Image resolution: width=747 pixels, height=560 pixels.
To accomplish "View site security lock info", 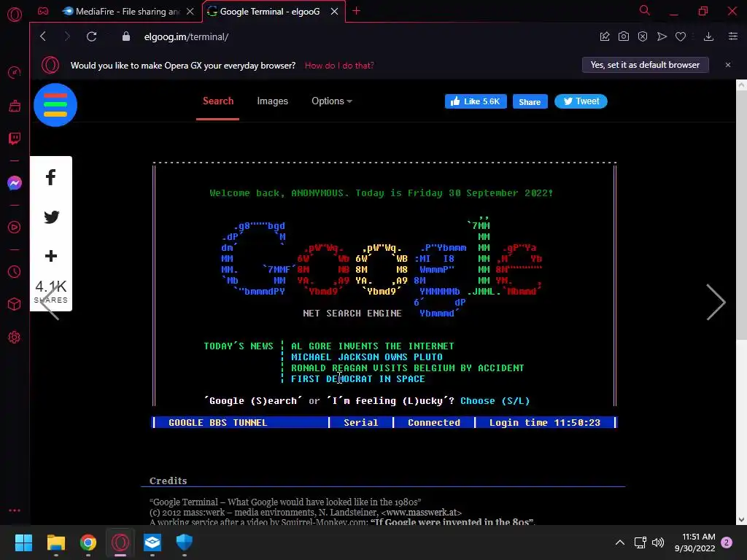I will pos(126,36).
